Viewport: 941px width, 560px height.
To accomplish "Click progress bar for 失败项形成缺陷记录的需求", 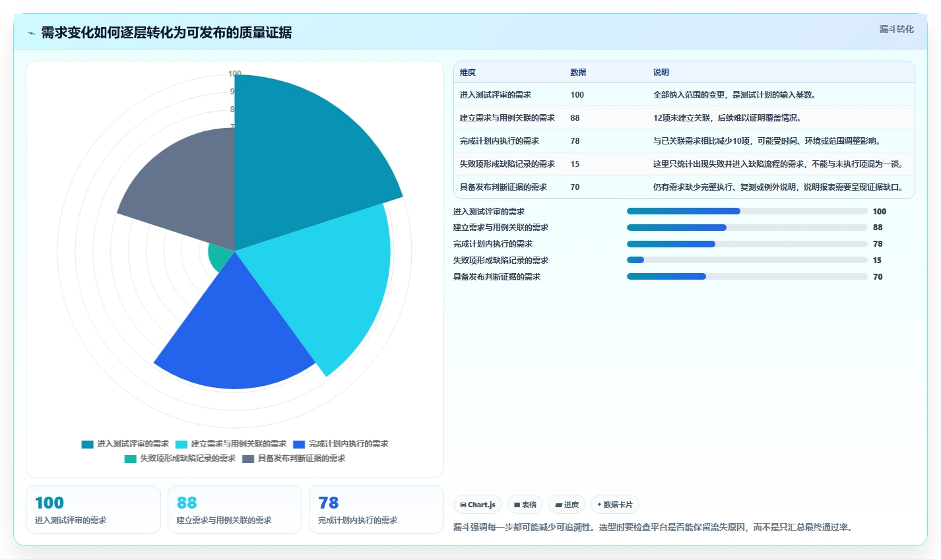I will (747, 261).
